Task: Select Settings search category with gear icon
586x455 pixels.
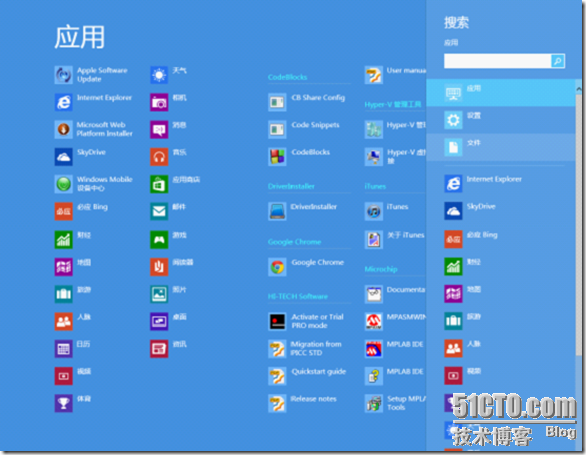Action: coord(501,120)
